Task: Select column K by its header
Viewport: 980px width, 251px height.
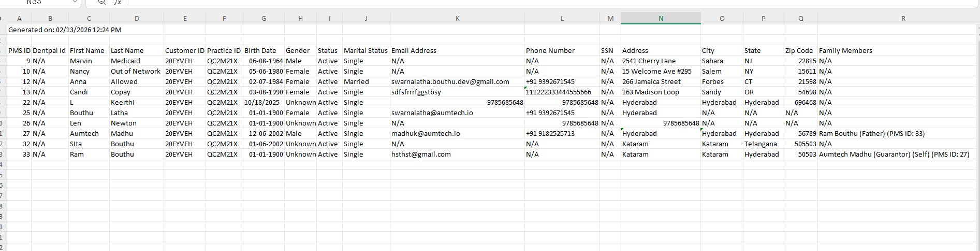Action: [x=457, y=19]
